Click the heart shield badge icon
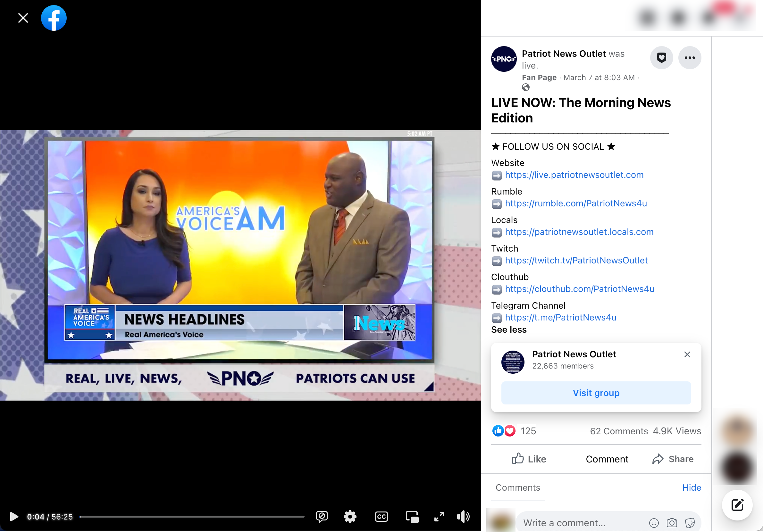Viewport: 763px width, 532px height. pyautogui.click(x=661, y=58)
